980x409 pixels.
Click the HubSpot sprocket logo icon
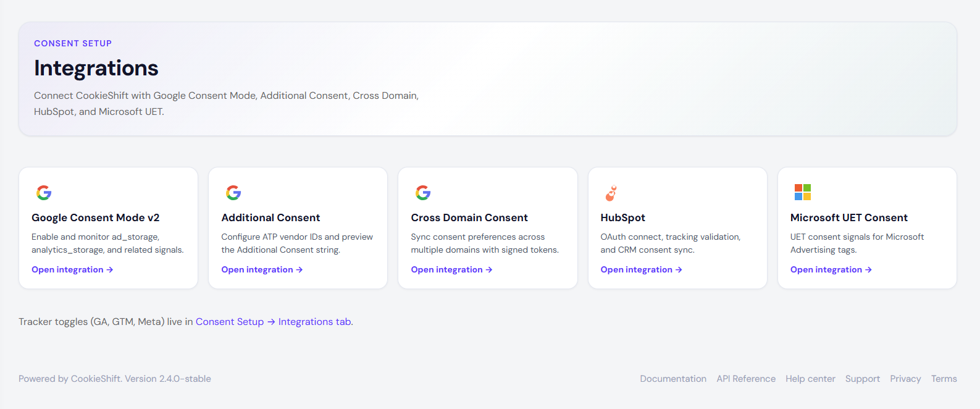[x=611, y=193]
